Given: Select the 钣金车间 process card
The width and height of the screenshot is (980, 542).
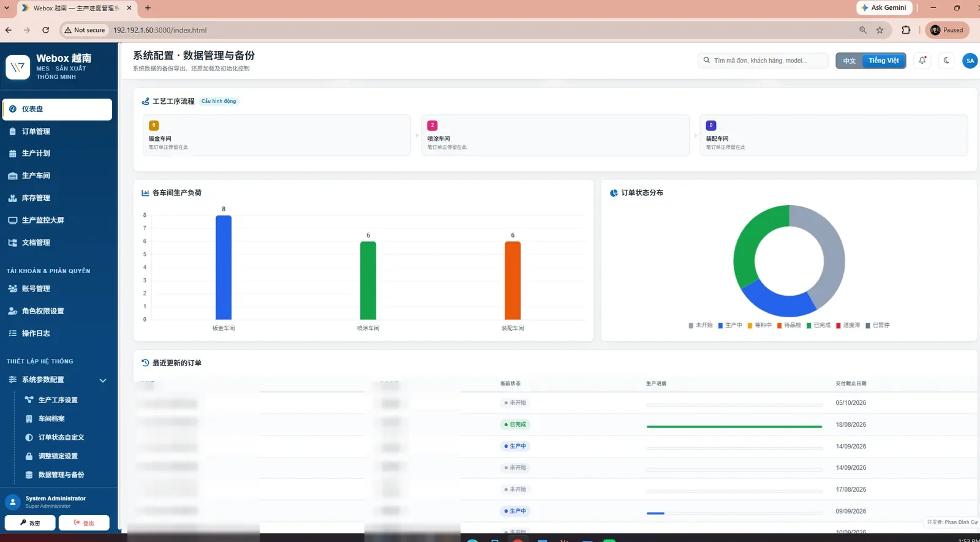Looking at the screenshot, I should click(277, 135).
